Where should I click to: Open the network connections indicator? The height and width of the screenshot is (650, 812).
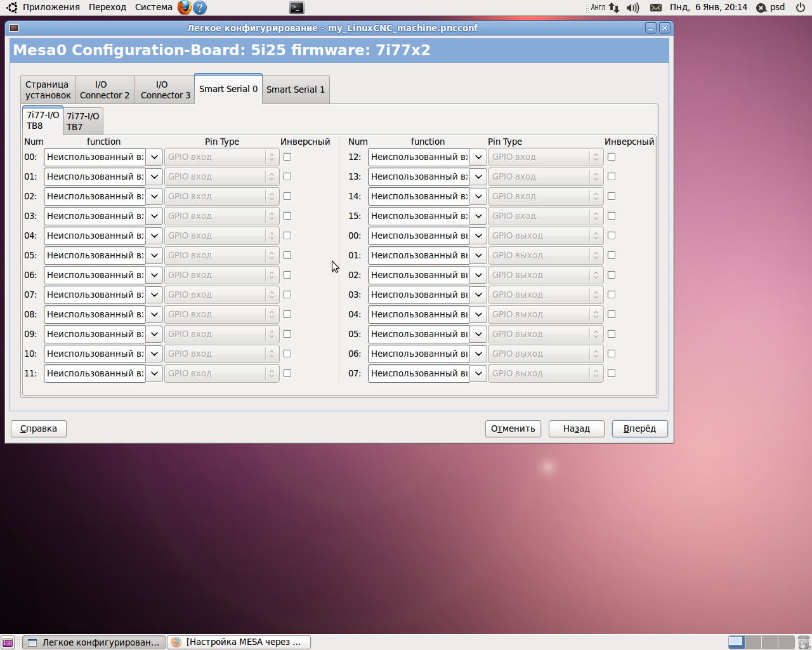coord(614,8)
